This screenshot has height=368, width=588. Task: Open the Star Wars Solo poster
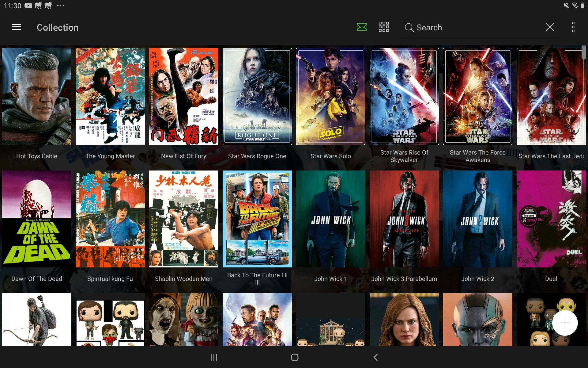coord(331,96)
